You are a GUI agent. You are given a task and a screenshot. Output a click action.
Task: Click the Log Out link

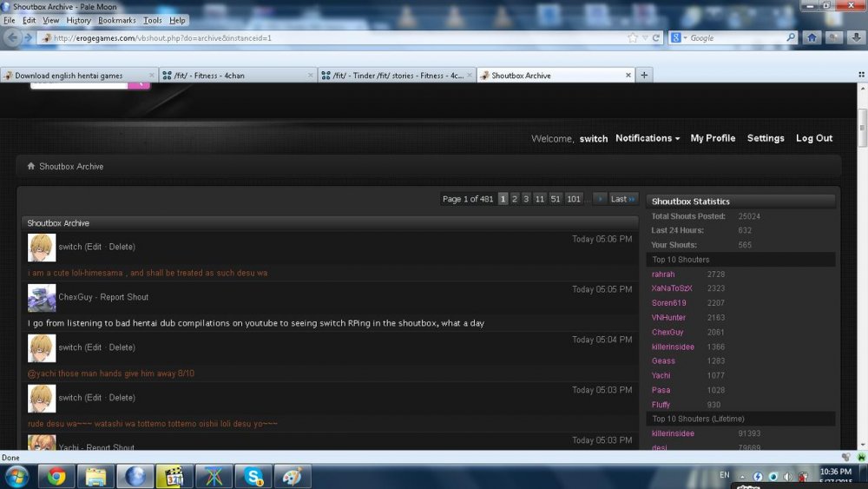point(813,138)
